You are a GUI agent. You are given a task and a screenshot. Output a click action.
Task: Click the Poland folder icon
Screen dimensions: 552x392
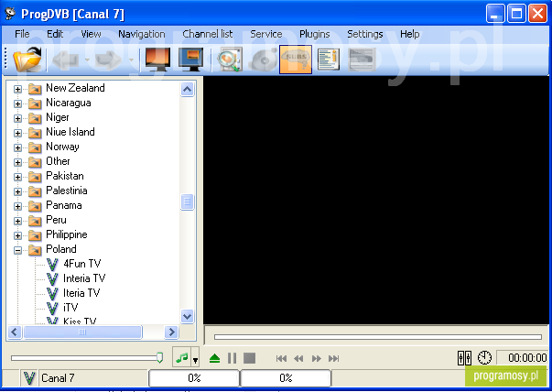click(35, 250)
